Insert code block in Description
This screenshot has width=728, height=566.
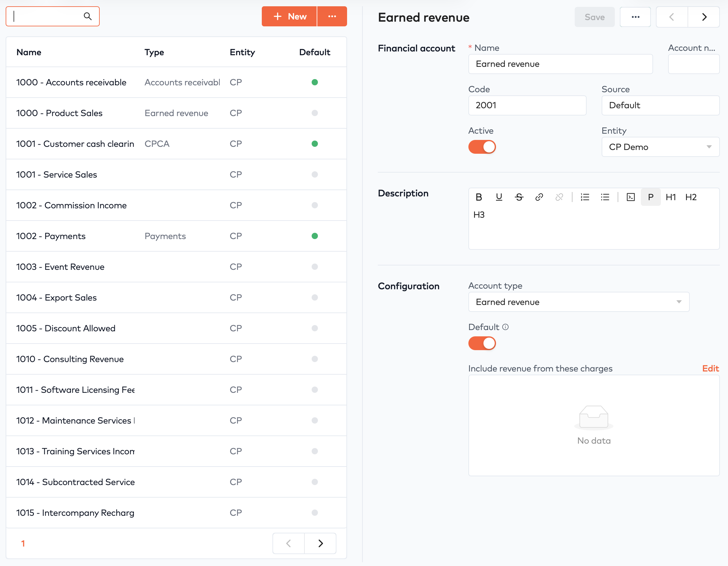pyautogui.click(x=631, y=197)
